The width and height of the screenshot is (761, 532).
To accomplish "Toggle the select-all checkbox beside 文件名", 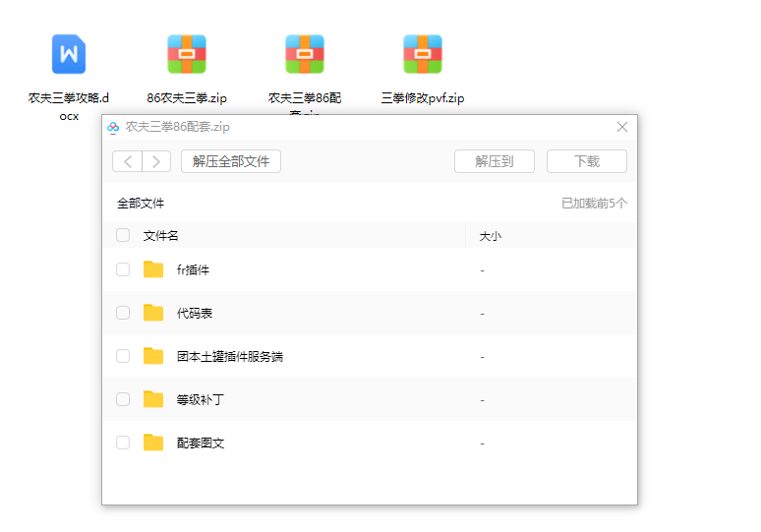I will tap(123, 236).
